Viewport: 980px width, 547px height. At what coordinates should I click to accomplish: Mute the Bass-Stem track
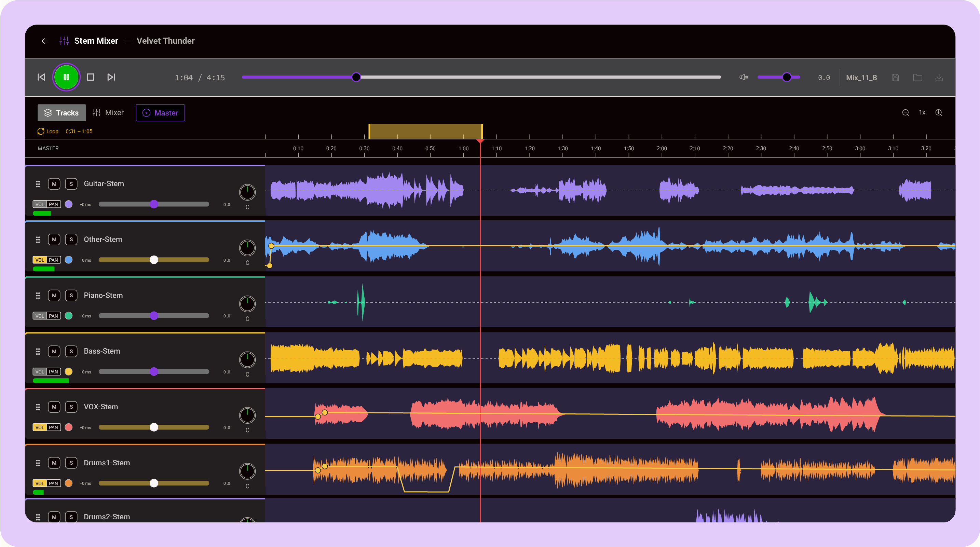[x=54, y=351]
